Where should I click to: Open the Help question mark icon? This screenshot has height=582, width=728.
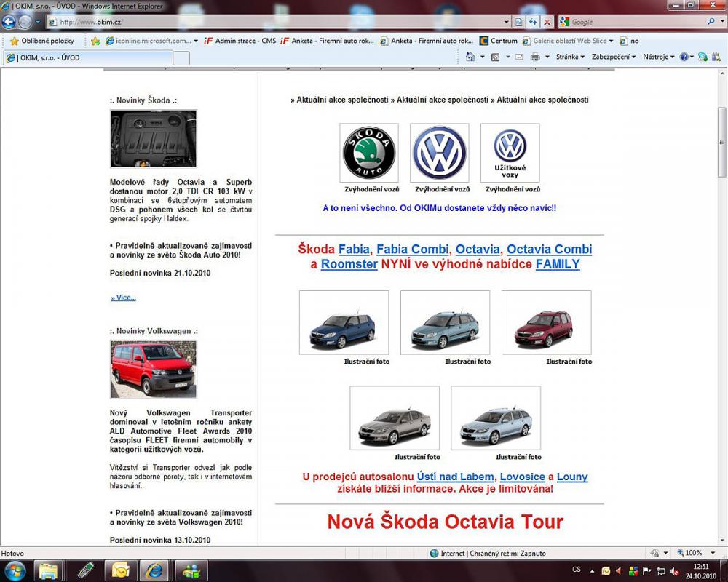tap(684, 57)
